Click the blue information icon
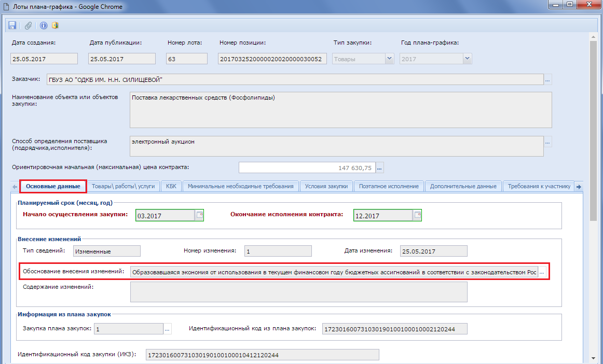Image resolution: width=603 pixels, height=364 pixels. click(44, 25)
